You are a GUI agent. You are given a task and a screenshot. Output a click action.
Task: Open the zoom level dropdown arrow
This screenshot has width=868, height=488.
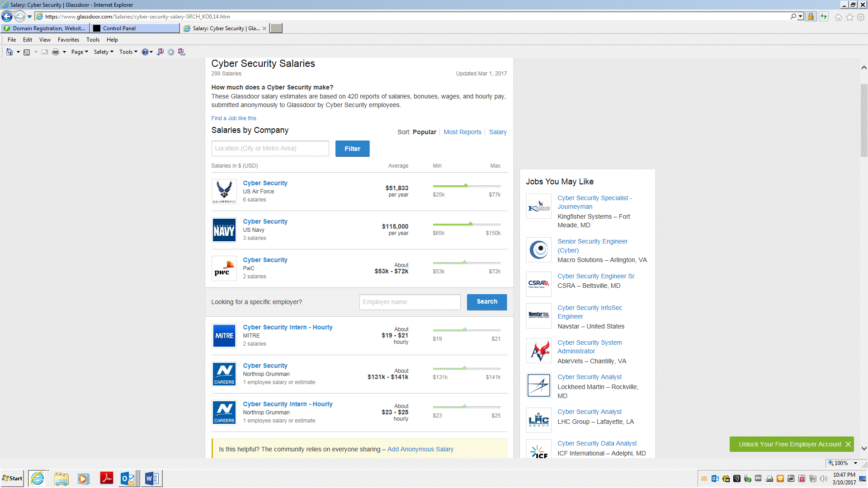point(855,463)
